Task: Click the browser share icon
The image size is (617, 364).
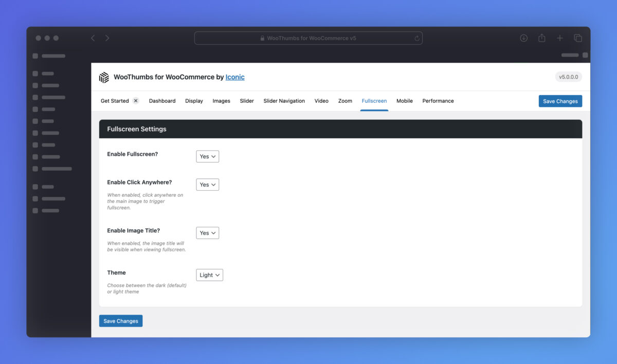Action: coord(541,38)
